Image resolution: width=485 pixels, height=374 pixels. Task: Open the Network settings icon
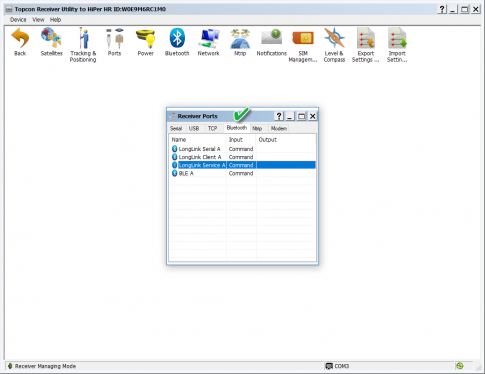tap(209, 38)
